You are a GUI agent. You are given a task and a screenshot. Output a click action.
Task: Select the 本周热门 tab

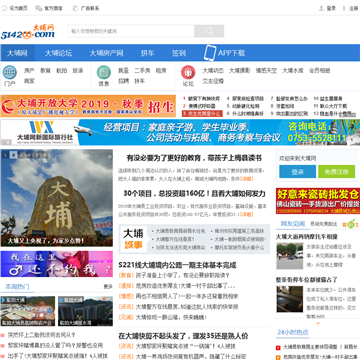coord(17,286)
